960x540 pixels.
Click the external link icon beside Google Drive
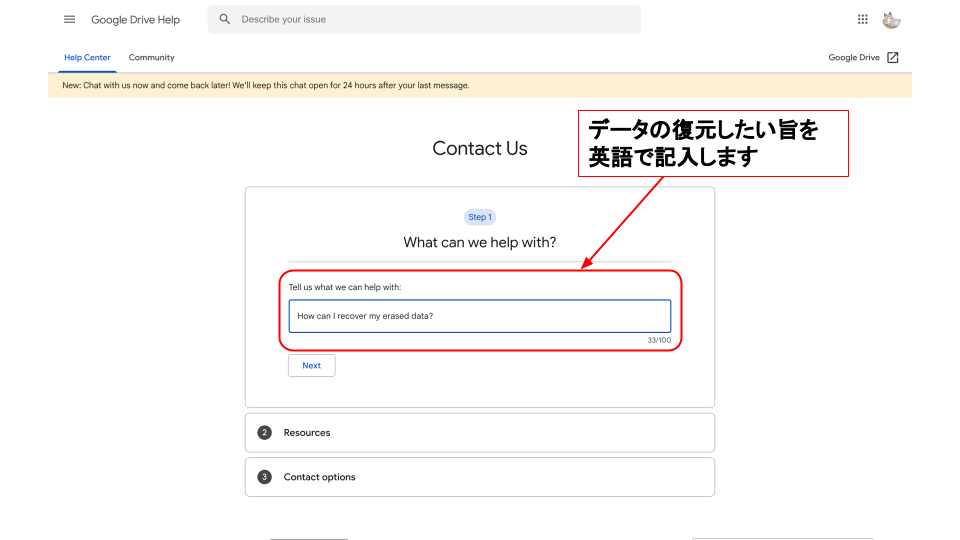tap(893, 58)
